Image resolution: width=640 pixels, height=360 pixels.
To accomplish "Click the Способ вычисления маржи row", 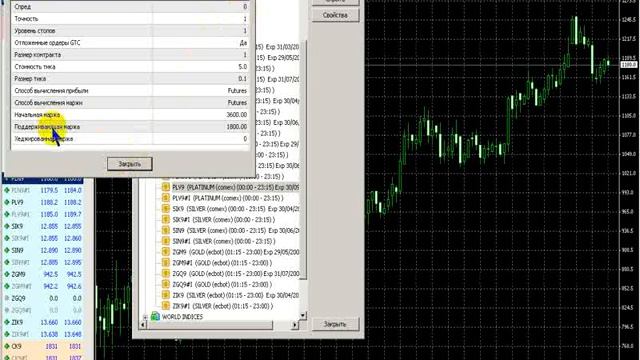I will click(130, 102).
